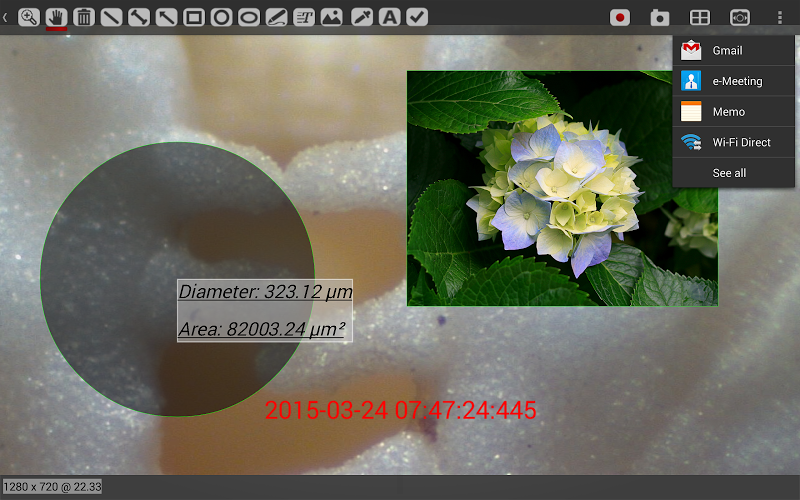Select the arrow drawing tool

pos(166,17)
